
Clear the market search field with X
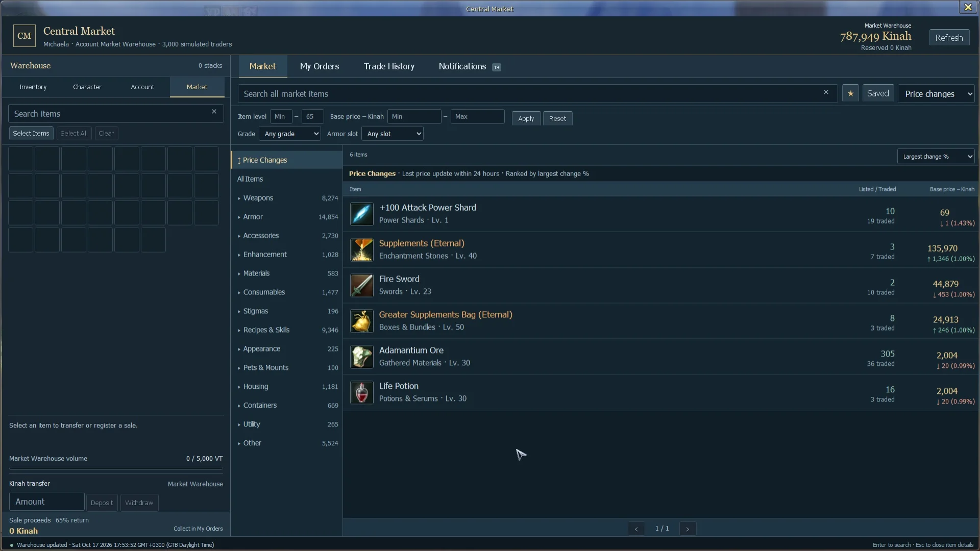826,92
